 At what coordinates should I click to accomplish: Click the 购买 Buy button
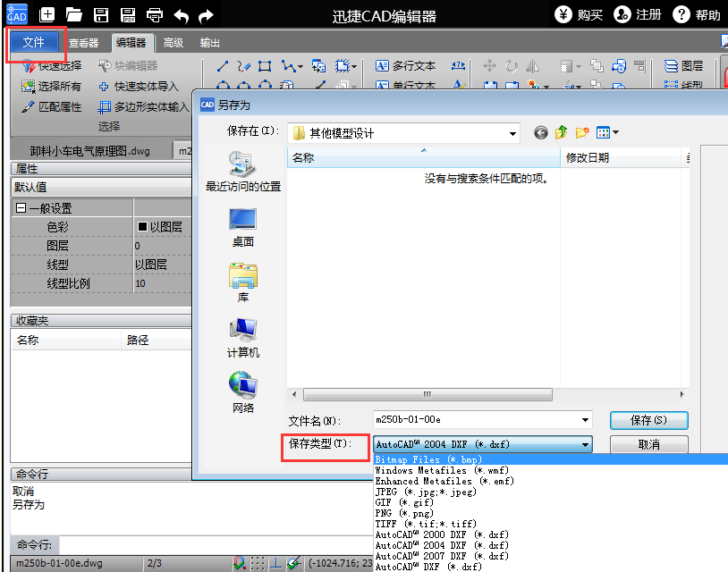click(x=579, y=15)
